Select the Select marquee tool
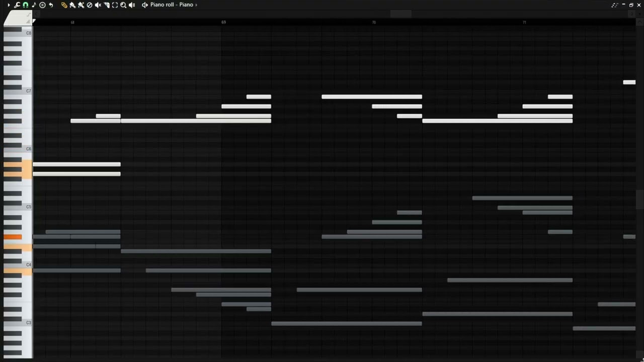Screen dimensions: 644x362 pyautogui.click(x=115, y=5)
